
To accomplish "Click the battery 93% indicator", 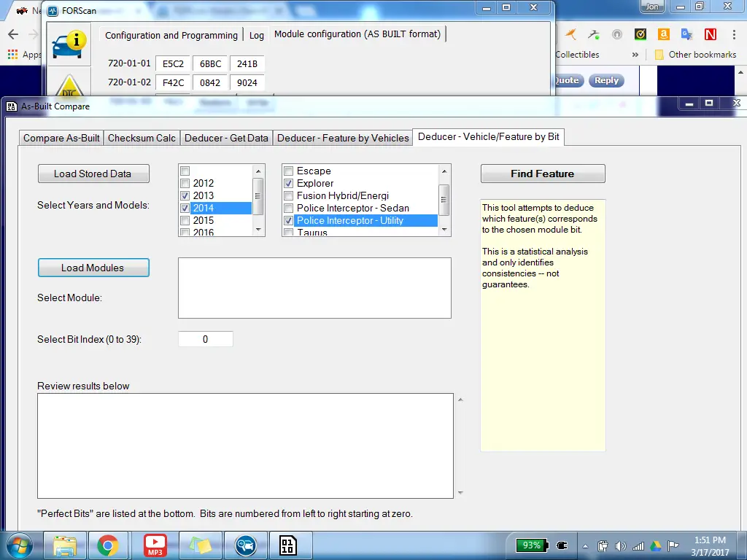I will (x=532, y=545).
